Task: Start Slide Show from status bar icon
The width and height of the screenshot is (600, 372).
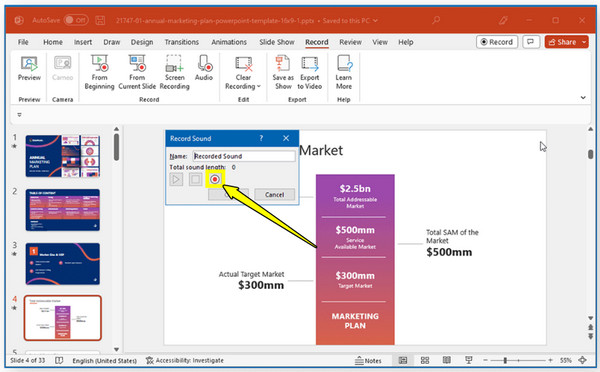Action: [468, 360]
